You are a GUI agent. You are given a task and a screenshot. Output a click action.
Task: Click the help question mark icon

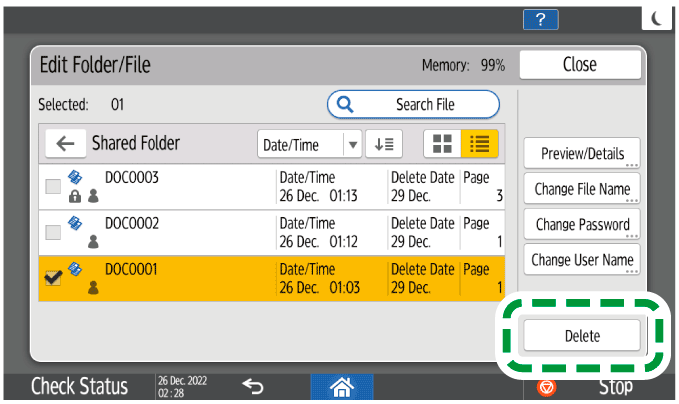540,21
